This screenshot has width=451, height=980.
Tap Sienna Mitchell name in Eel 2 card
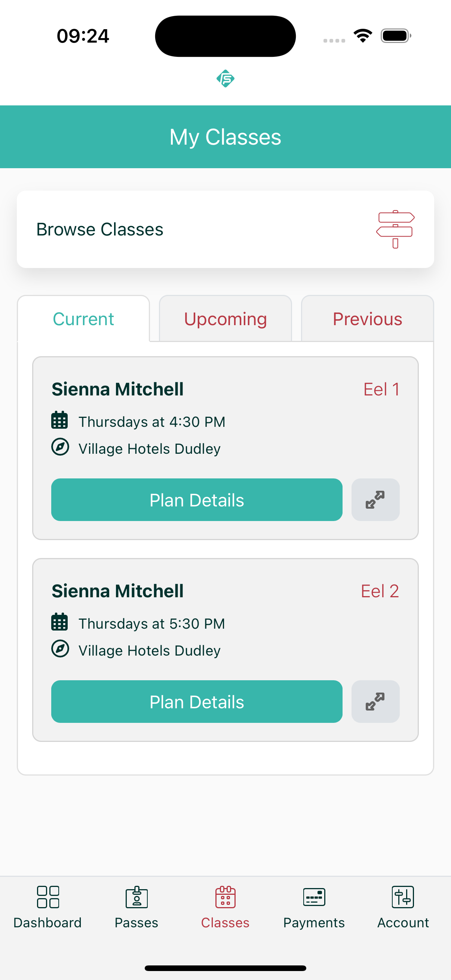117,591
